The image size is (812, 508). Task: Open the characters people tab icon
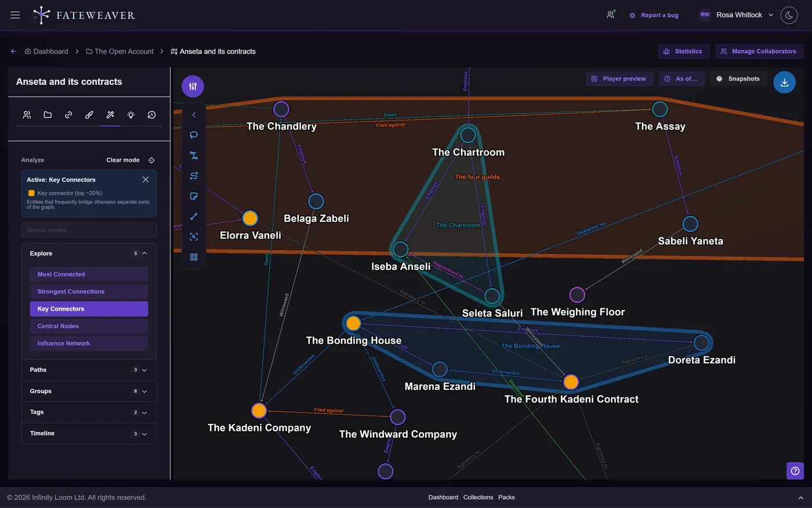click(27, 115)
